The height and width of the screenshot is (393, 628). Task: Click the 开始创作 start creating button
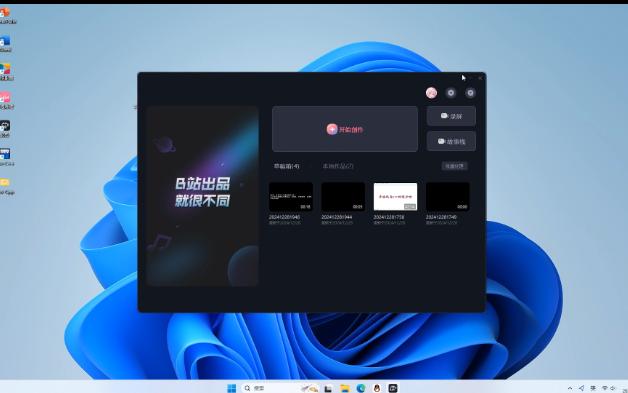[345, 129]
